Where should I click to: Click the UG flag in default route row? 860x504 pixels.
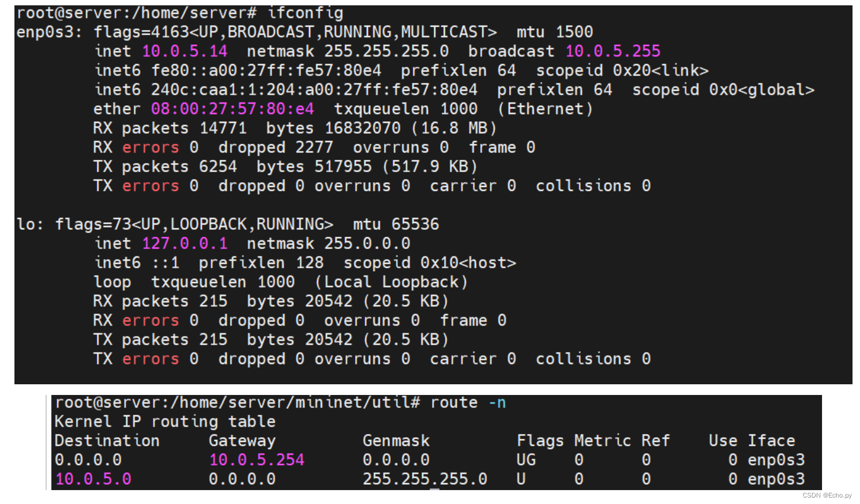[526, 460]
